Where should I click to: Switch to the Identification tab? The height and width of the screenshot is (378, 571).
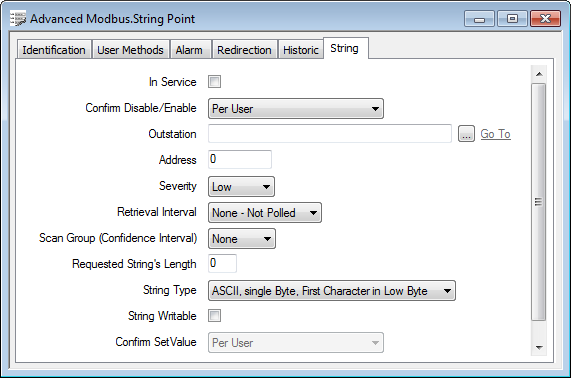point(54,50)
